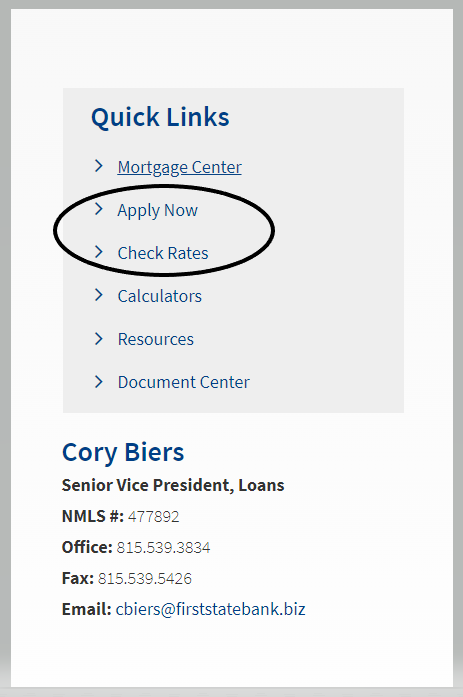The width and height of the screenshot is (463, 697).
Task: Click the chevron icon beside Mortgage Center
Action: pos(99,166)
